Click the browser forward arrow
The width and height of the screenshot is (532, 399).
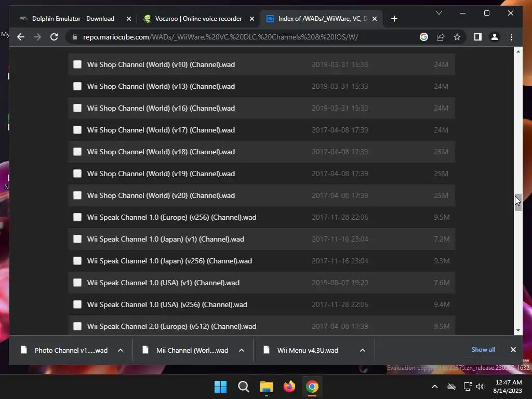tap(37, 37)
